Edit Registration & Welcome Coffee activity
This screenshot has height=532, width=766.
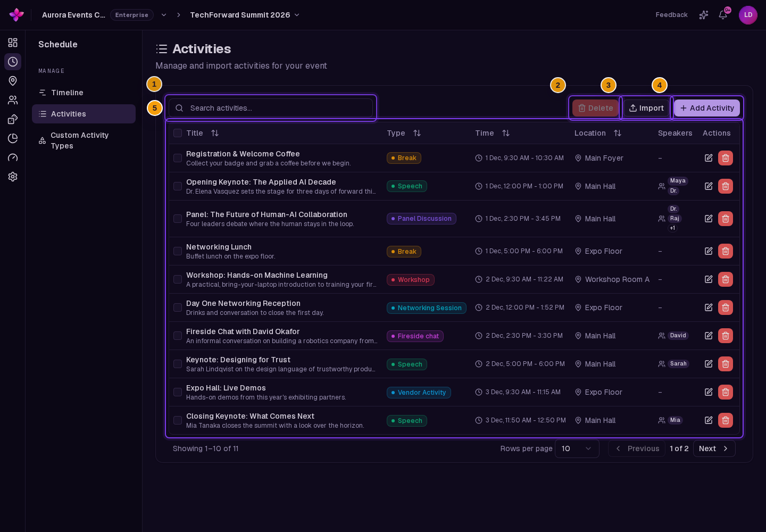click(709, 158)
